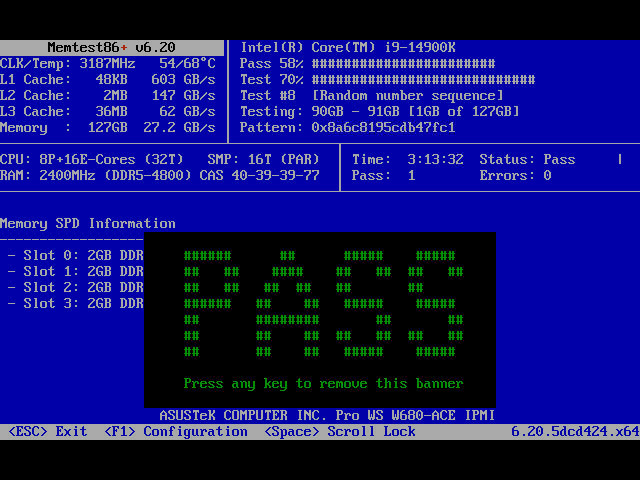Click the 6.20.5dcd424.x64 build version
This screenshot has height=480, width=640.
pyautogui.click(x=576, y=431)
